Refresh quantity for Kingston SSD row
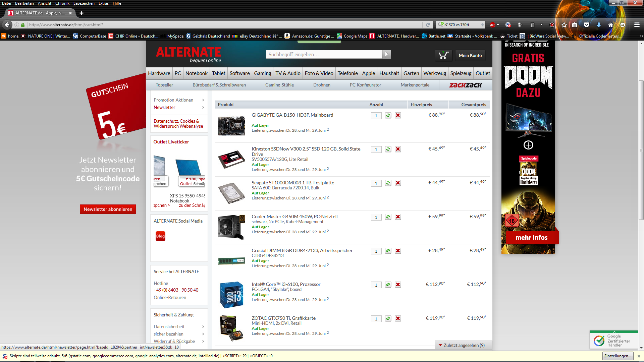 (388, 149)
